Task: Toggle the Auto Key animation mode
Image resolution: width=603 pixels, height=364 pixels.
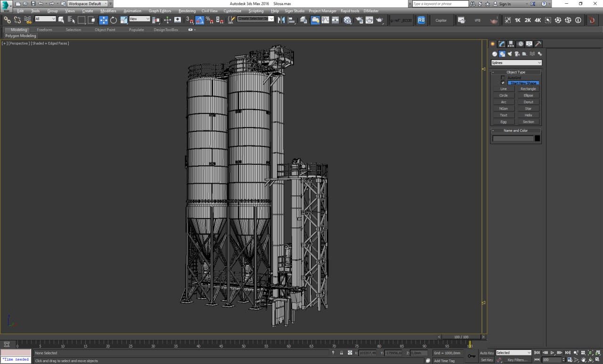Action: pyautogui.click(x=487, y=353)
